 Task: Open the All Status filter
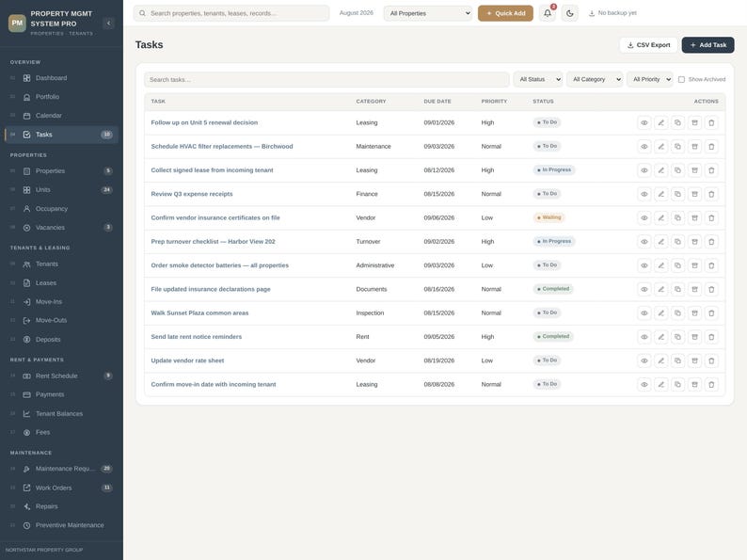[x=538, y=80]
